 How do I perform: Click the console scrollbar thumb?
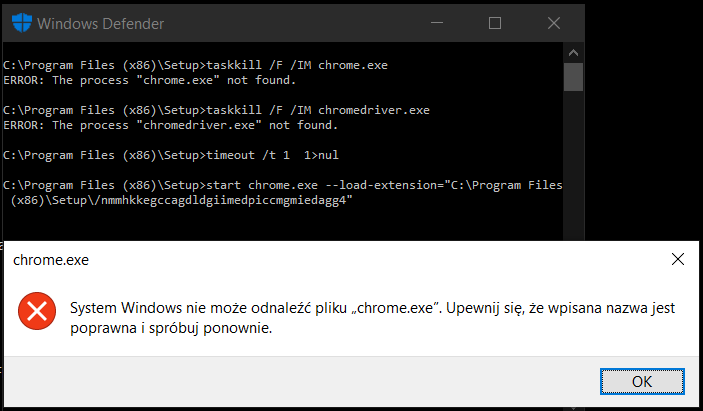pos(573,77)
